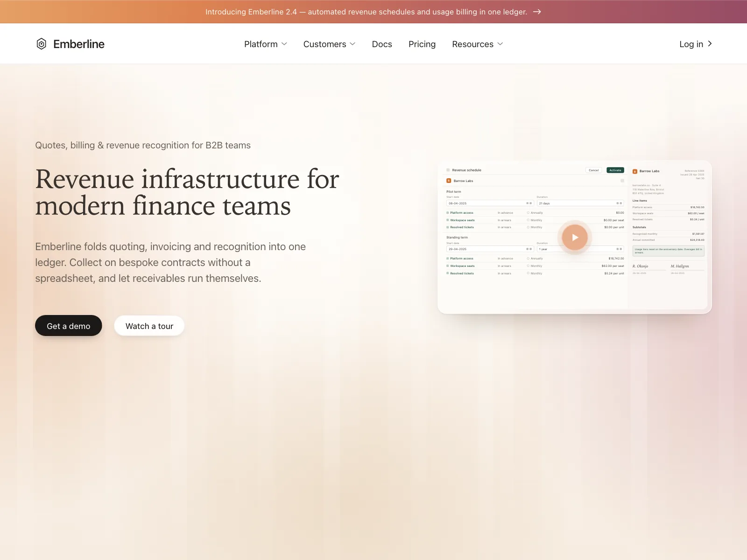The height and width of the screenshot is (560, 747).
Task: Click the 'Pilot term' section heading
Action: 454,192
